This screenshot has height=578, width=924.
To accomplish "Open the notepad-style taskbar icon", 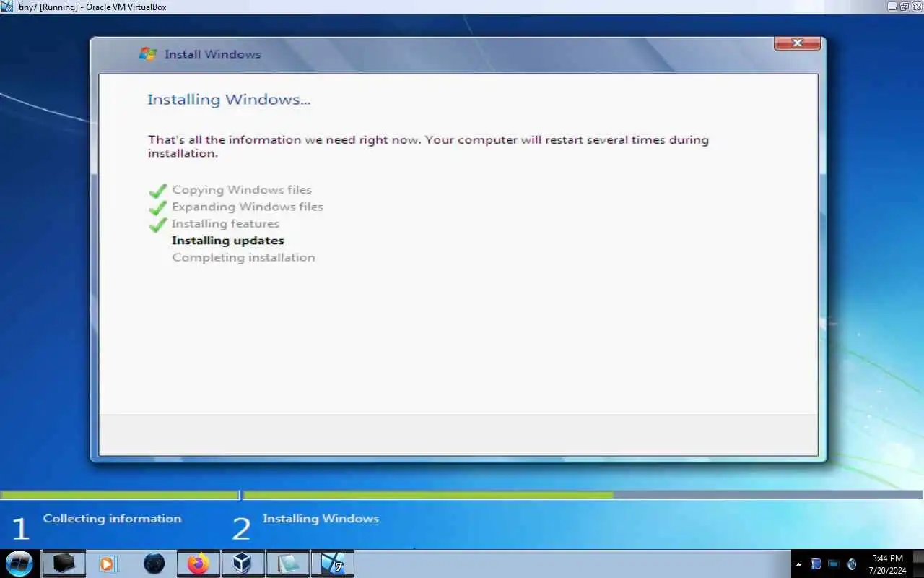I will 287,564.
